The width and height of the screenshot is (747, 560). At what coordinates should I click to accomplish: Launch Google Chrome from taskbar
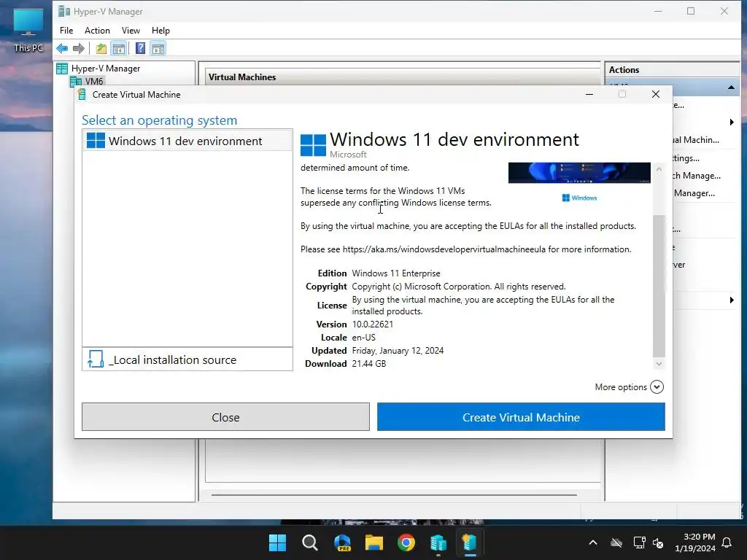pos(406,542)
